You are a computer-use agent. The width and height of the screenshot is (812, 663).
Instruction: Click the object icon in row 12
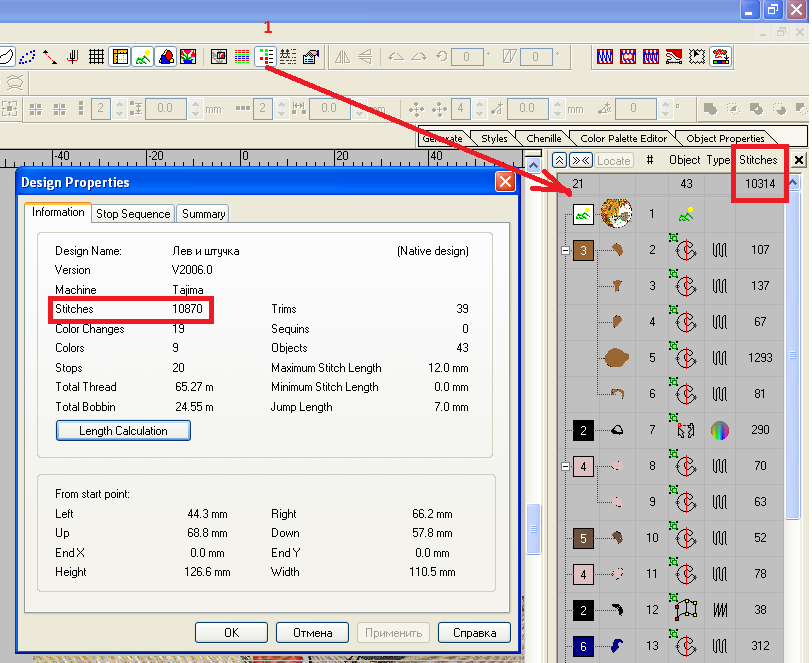pos(686,609)
